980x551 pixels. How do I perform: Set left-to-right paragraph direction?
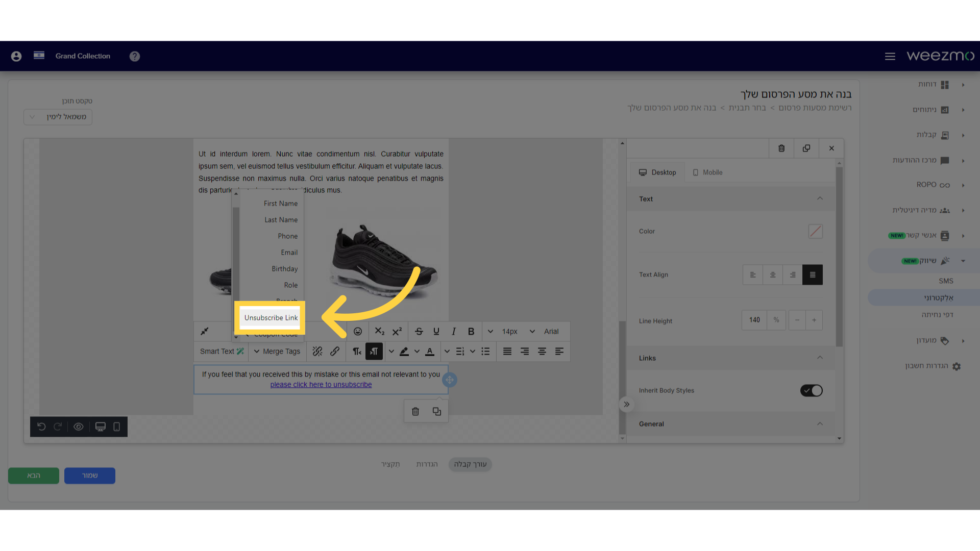click(x=374, y=352)
